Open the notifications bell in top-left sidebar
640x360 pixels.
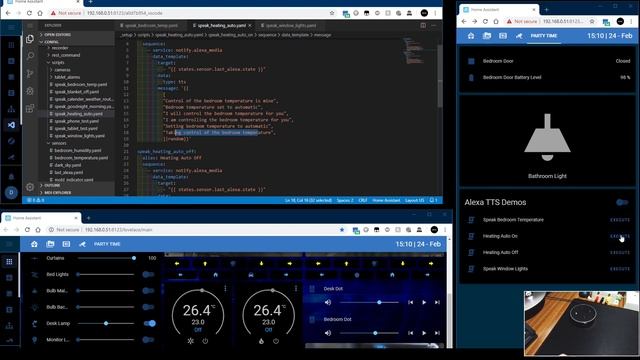pos(11,177)
